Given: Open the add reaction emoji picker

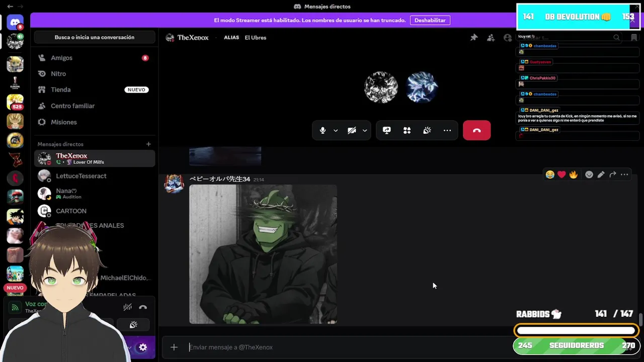Looking at the screenshot, I should pos(589,174).
